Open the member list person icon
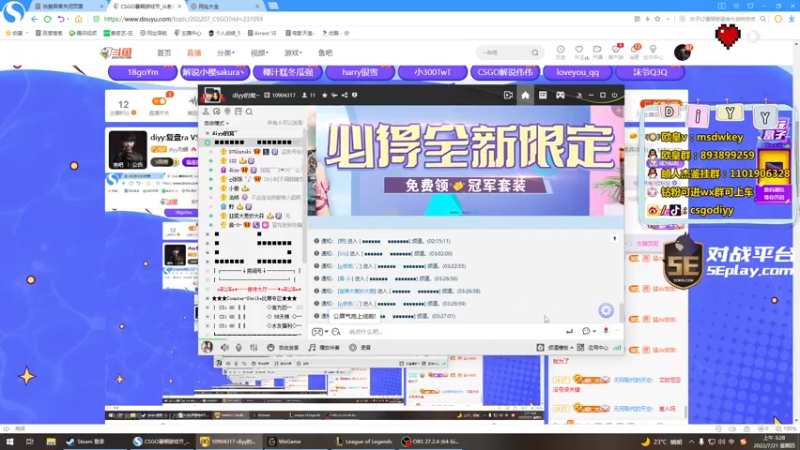Viewport: 800px width, 450px height. point(206,111)
